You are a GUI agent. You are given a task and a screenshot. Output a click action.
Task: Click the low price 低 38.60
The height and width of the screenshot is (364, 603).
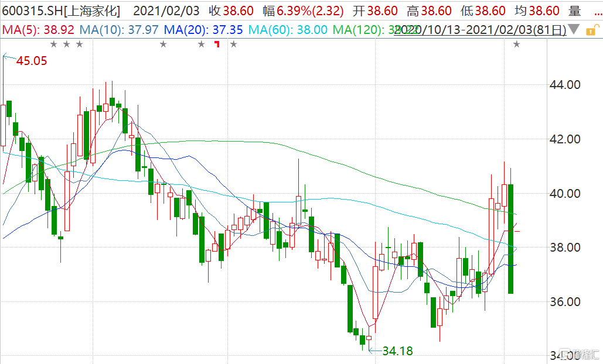(x=483, y=11)
